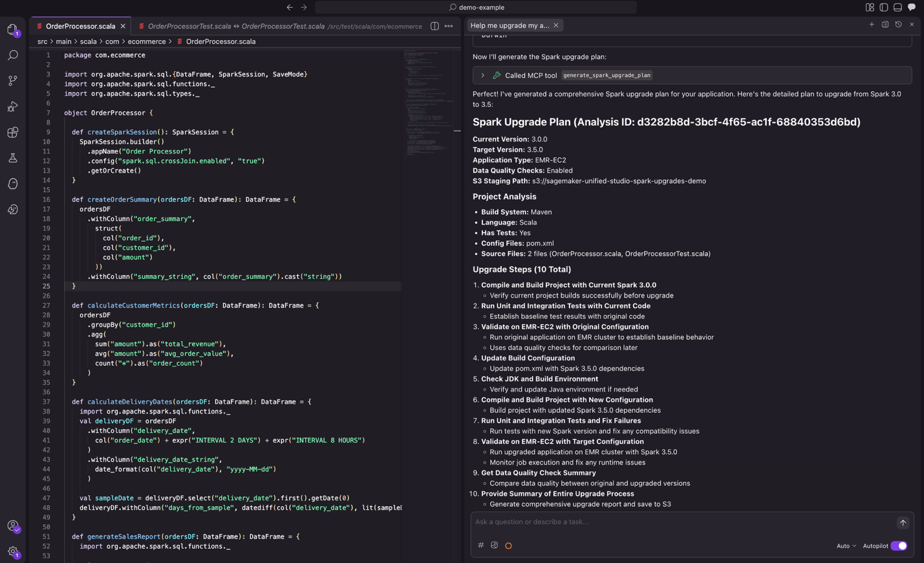This screenshot has width=924, height=563.
Task: Open editor More Actions ellipsis menu
Action: tap(449, 26)
